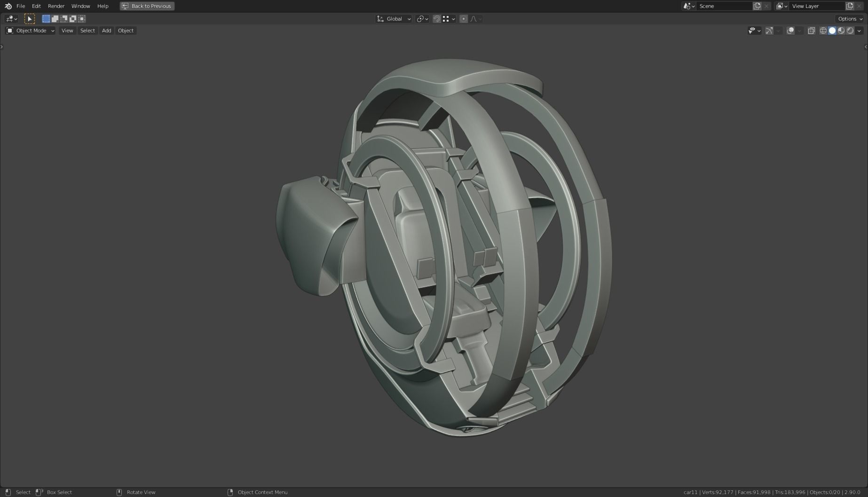Open the Global transform orientation dropdown

(394, 19)
